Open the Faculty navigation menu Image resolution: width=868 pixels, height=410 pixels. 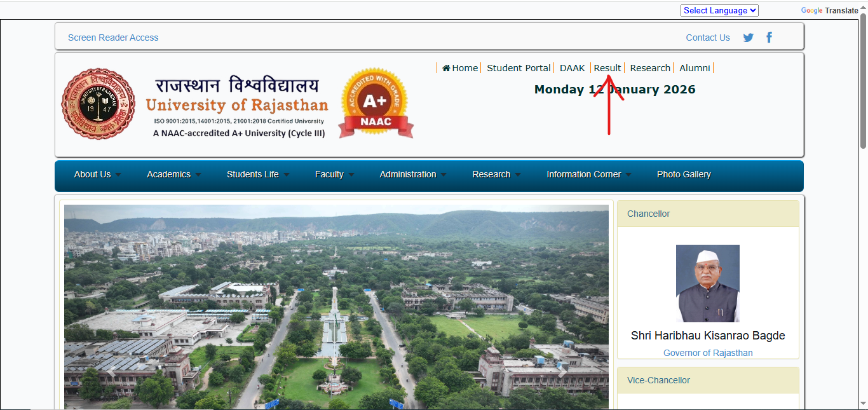point(334,175)
